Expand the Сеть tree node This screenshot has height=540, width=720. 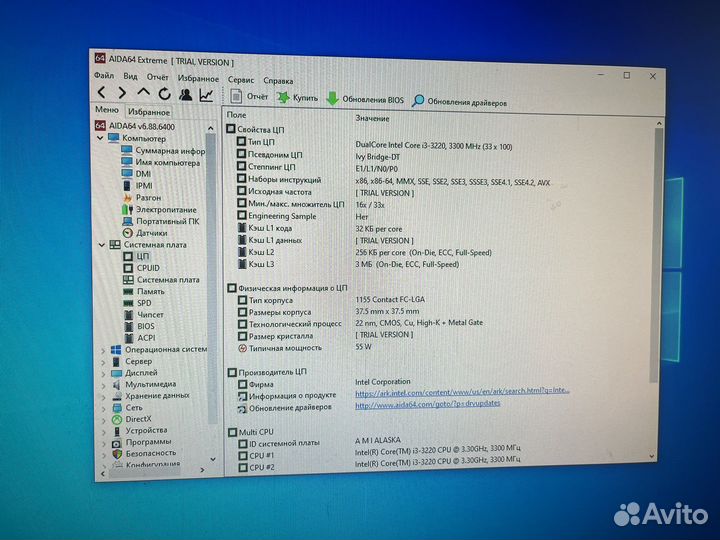tap(104, 408)
